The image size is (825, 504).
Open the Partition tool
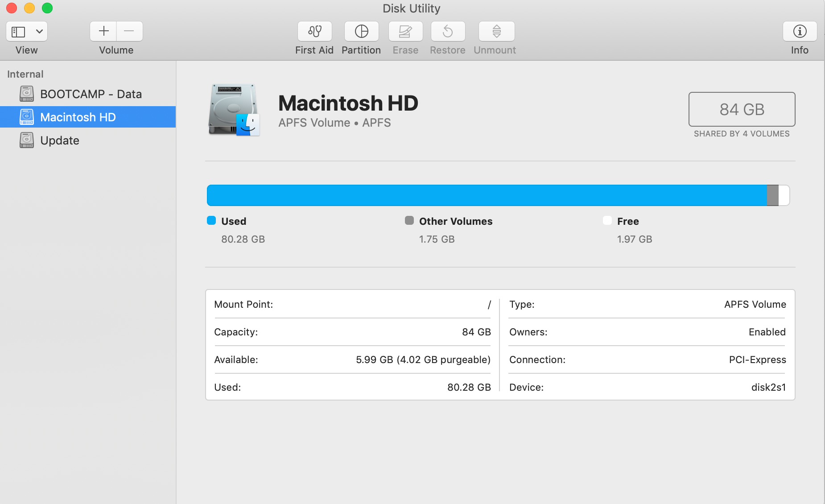click(x=361, y=31)
